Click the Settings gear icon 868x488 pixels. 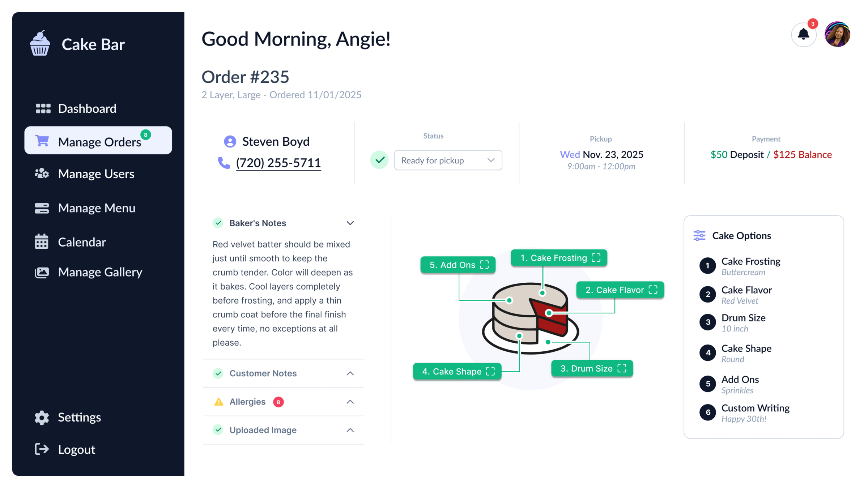pyautogui.click(x=42, y=418)
